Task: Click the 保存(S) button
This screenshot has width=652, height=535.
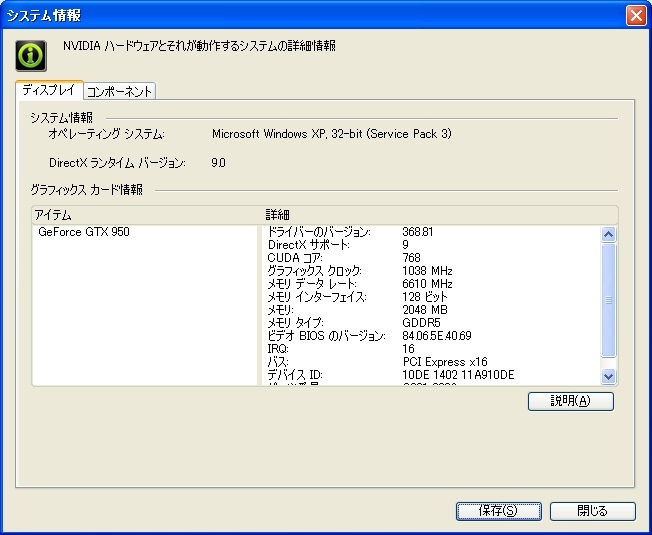Action: pyautogui.click(x=499, y=511)
